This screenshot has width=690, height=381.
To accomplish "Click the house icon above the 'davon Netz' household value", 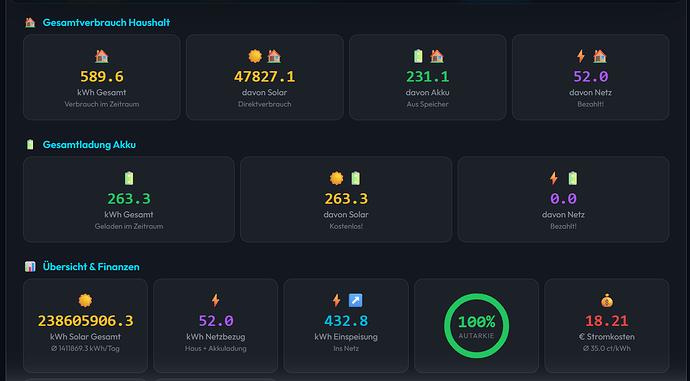I will tap(600, 56).
